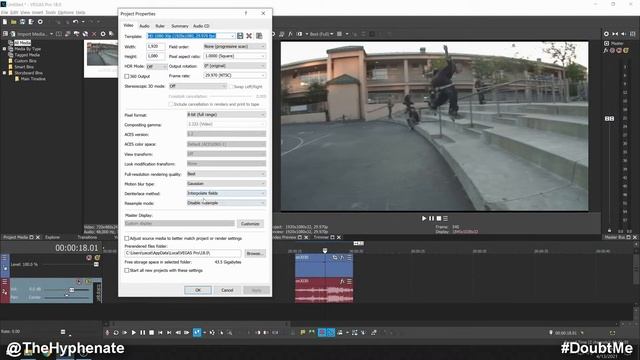This screenshot has width=640, height=360.
Task: Enable the 360 Output checkbox
Action: click(x=127, y=76)
